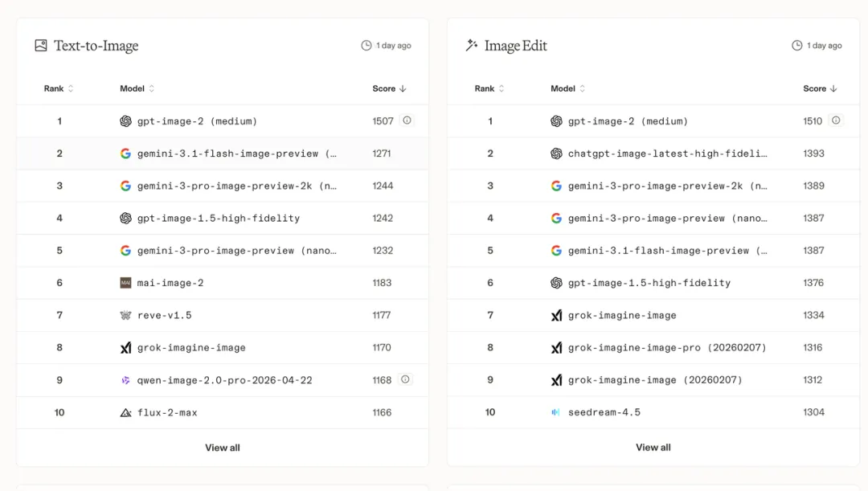Viewport: 868px width, 491px height.
Task: Sort Text-to-Image table by Score
Action: point(389,88)
